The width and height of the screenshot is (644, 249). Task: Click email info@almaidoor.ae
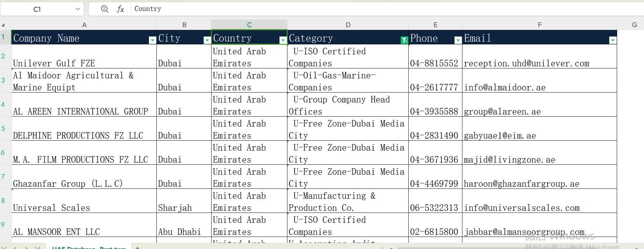505,88
